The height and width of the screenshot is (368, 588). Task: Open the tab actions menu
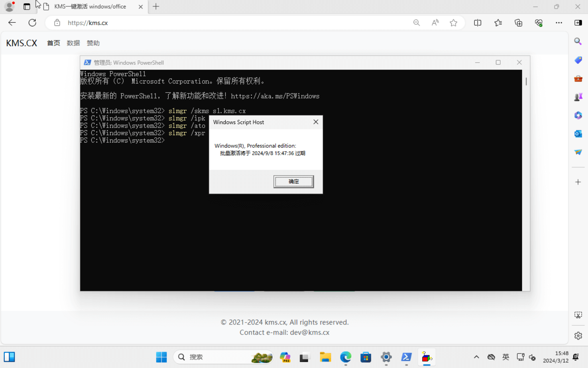tap(26, 6)
